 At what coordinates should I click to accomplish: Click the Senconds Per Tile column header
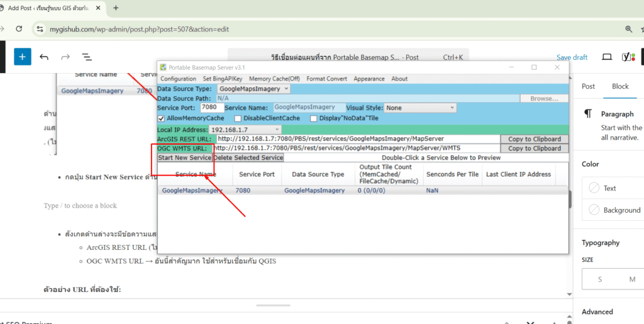453,174
